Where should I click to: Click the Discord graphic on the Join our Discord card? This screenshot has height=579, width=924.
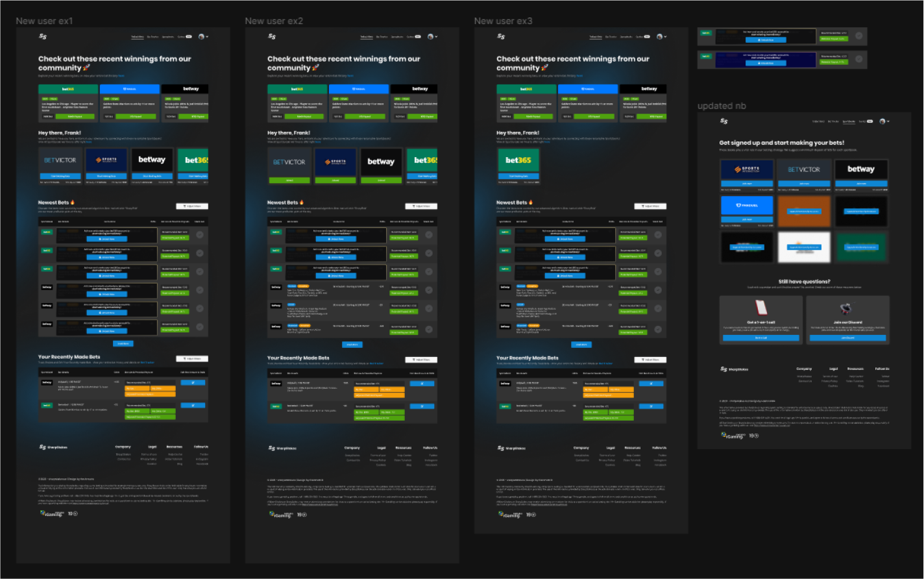[847, 308]
